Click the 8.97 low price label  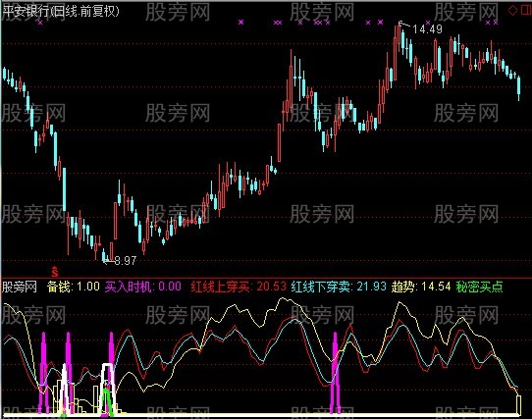pyautogui.click(x=125, y=261)
